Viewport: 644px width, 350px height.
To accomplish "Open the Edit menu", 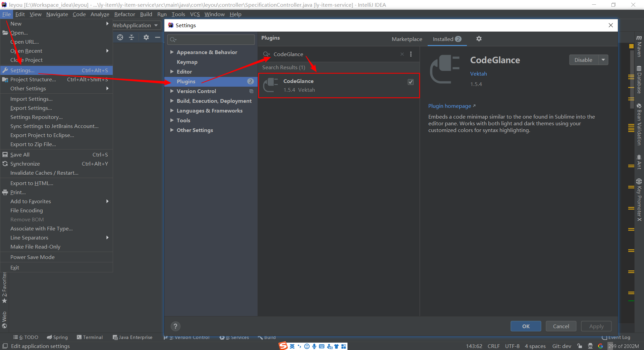I will (20, 14).
